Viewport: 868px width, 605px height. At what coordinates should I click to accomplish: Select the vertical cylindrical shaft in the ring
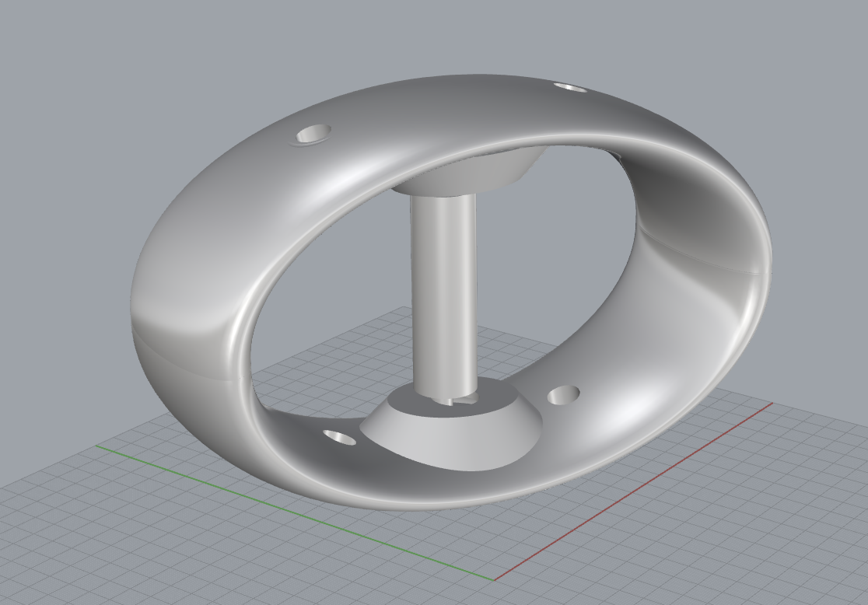point(444,295)
